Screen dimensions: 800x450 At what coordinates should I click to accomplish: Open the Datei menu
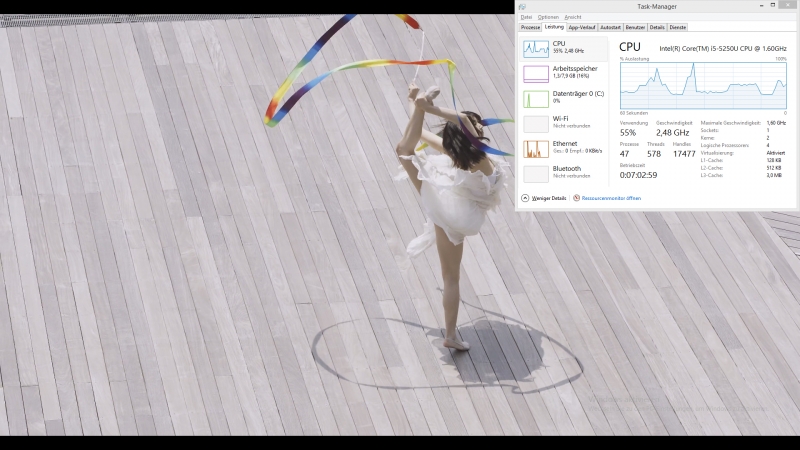pos(526,17)
